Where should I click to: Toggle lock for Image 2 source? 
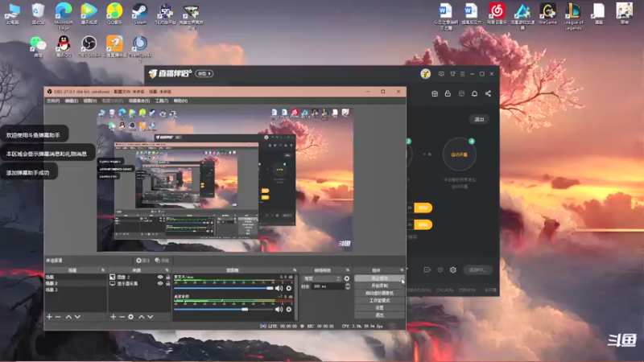click(x=167, y=277)
